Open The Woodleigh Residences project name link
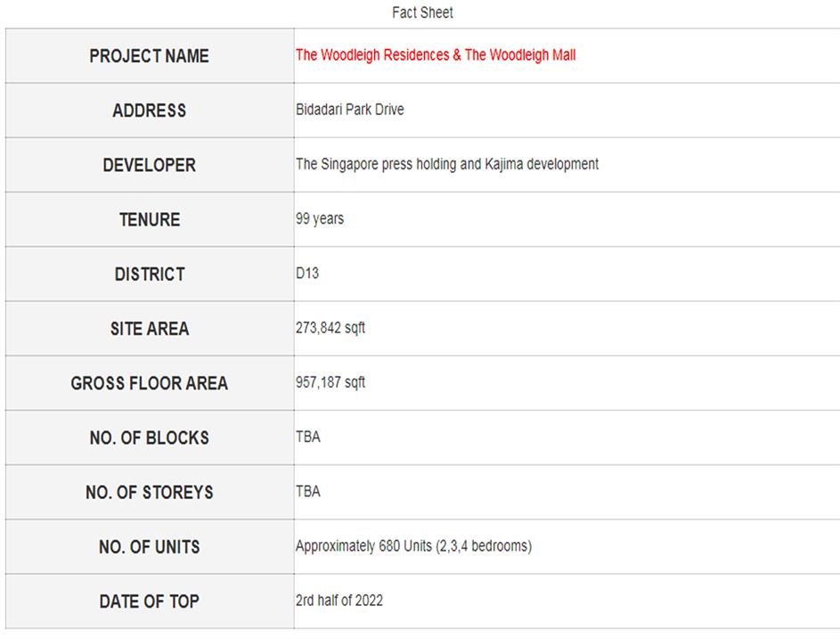 click(x=436, y=55)
